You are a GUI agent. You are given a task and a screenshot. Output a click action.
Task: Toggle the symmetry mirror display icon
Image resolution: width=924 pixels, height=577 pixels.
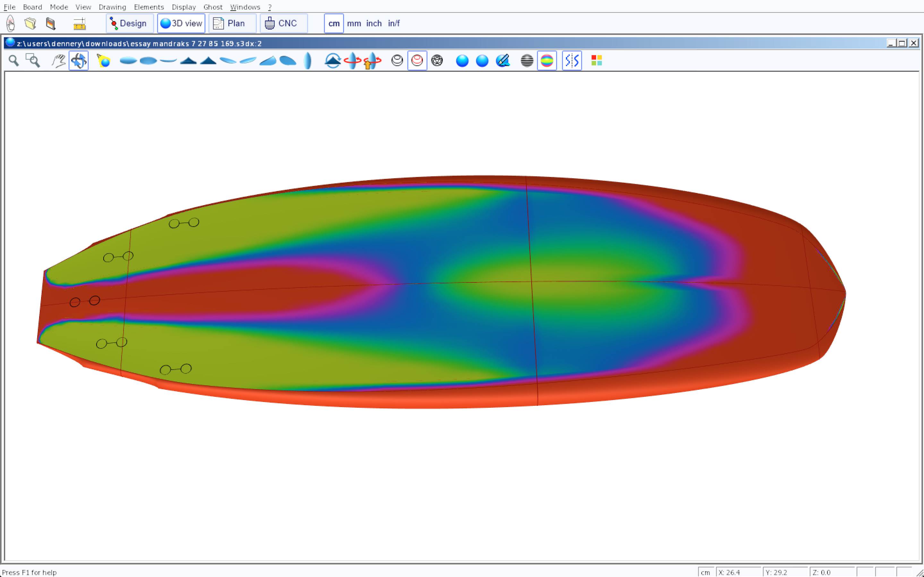[x=572, y=61]
